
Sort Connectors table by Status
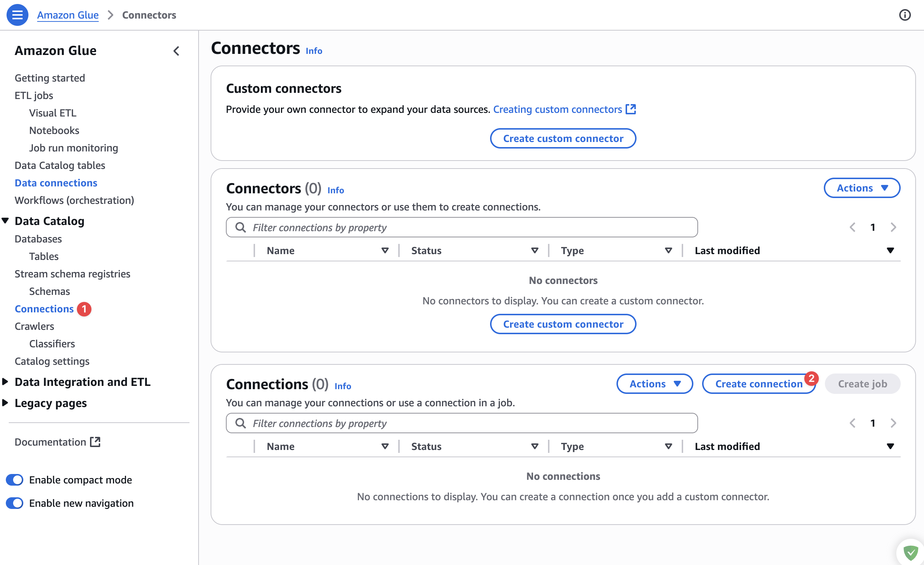(x=535, y=251)
